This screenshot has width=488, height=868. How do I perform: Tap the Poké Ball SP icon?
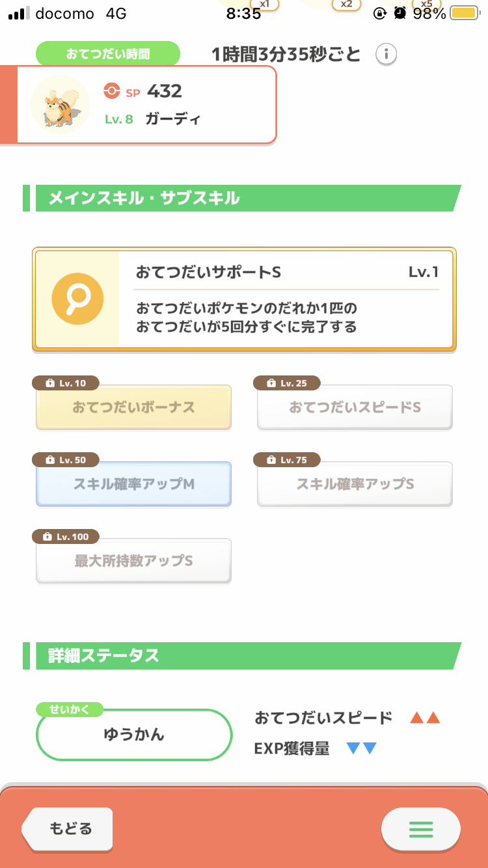111,92
